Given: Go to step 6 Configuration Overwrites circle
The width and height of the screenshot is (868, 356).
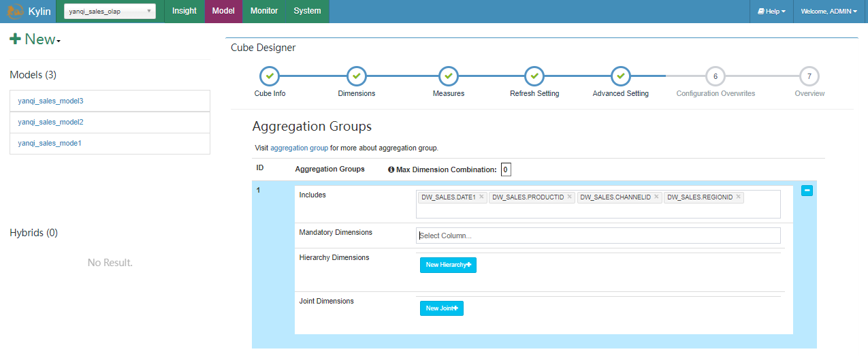Looking at the screenshot, I should (716, 76).
